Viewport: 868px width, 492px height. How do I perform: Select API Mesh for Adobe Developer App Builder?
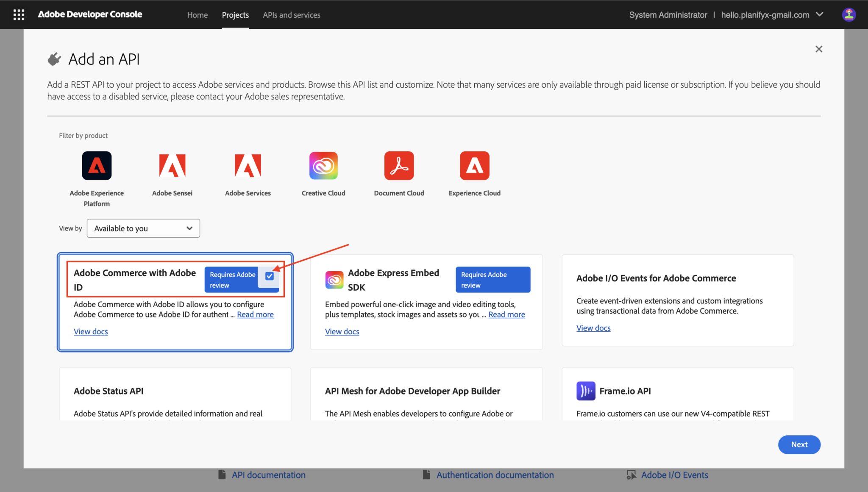[426, 394]
